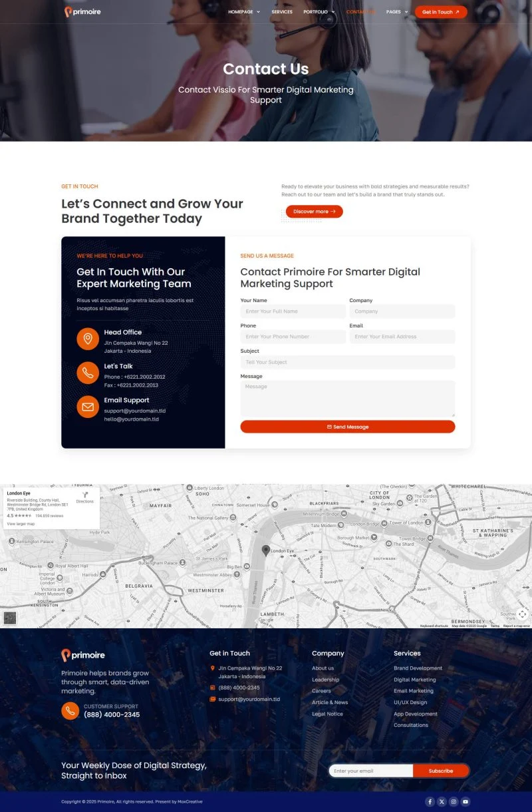Viewport: 532px width, 812px height.
Task: Click the Send Message button
Action: (x=348, y=427)
